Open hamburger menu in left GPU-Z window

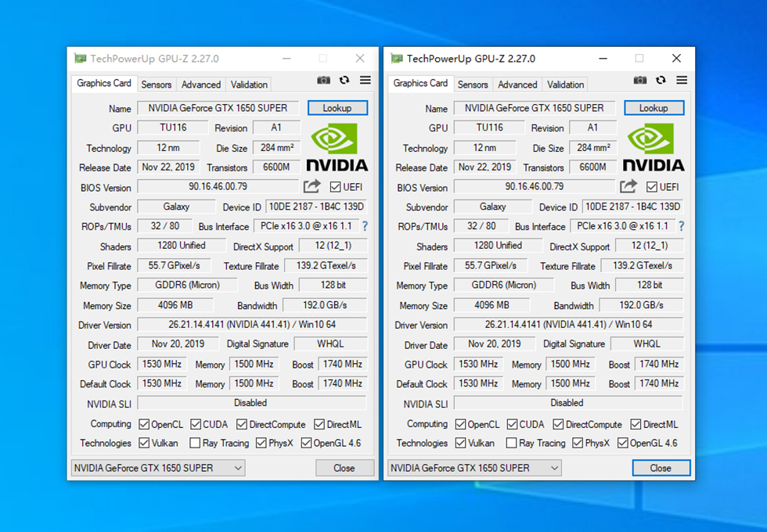click(x=365, y=80)
